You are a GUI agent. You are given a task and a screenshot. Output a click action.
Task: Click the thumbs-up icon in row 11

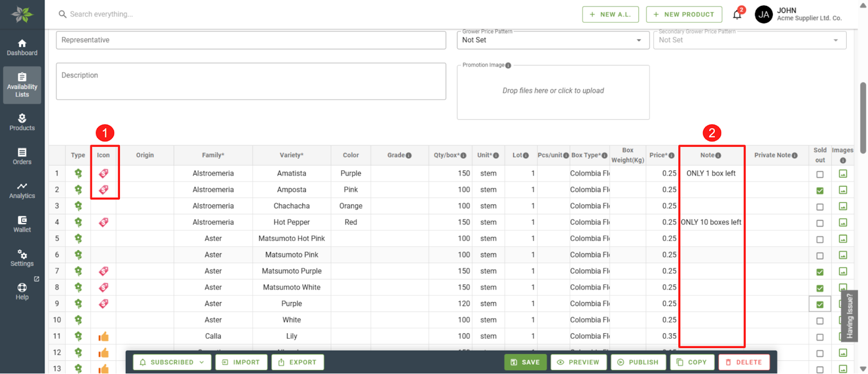point(103,337)
